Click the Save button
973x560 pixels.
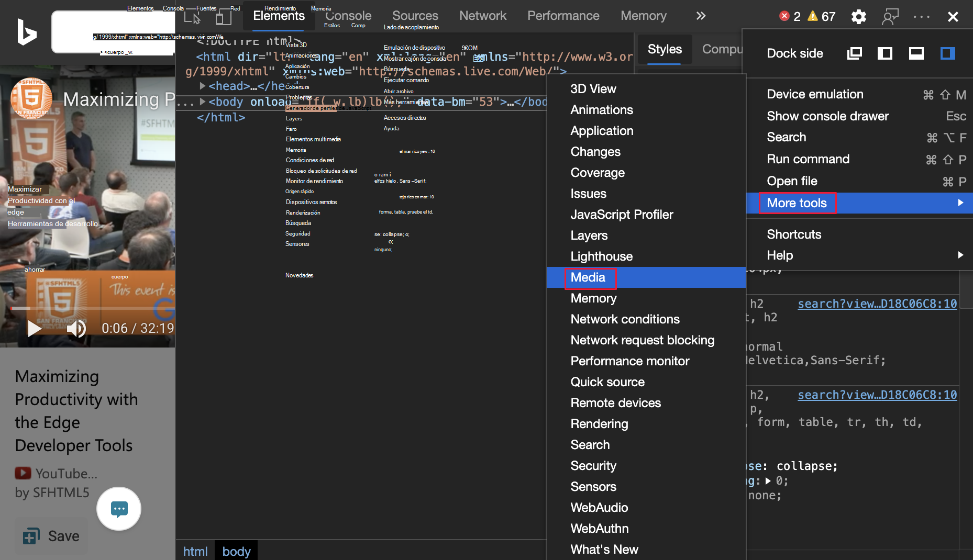tap(52, 536)
